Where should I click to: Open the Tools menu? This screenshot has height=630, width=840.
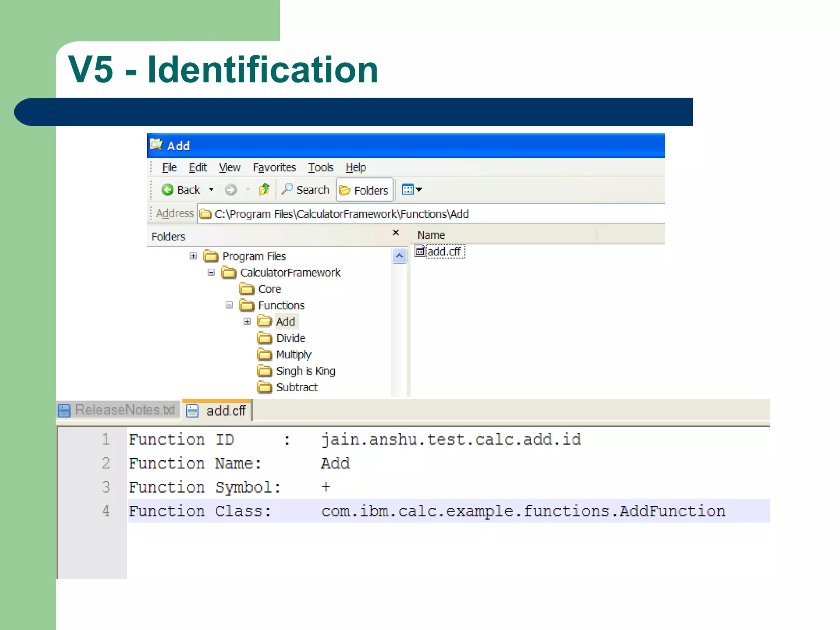tap(320, 167)
